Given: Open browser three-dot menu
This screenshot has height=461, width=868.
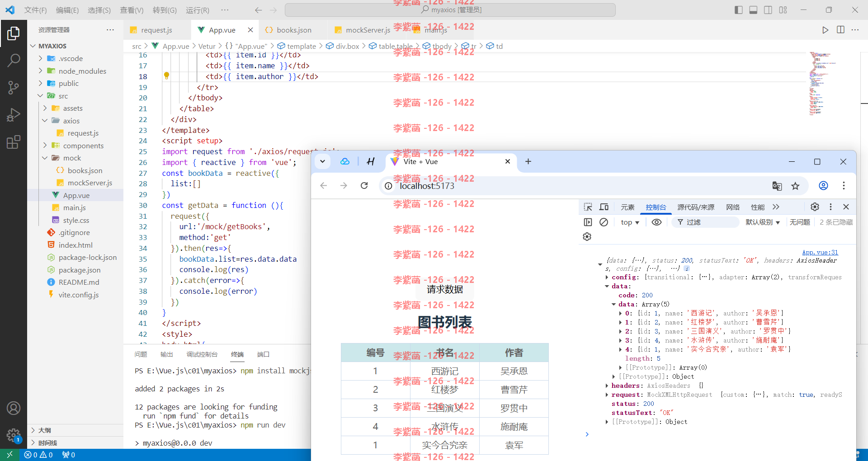Looking at the screenshot, I should (844, 186).
